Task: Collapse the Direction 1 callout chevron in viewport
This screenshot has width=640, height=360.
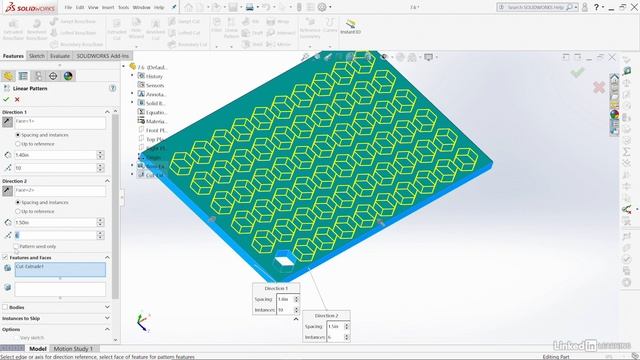Action: 296,319
